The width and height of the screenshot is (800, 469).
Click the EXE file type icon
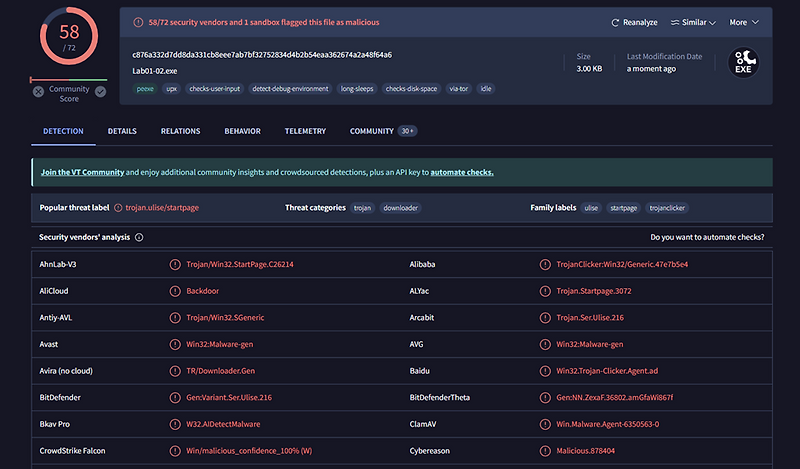point(743,62)
